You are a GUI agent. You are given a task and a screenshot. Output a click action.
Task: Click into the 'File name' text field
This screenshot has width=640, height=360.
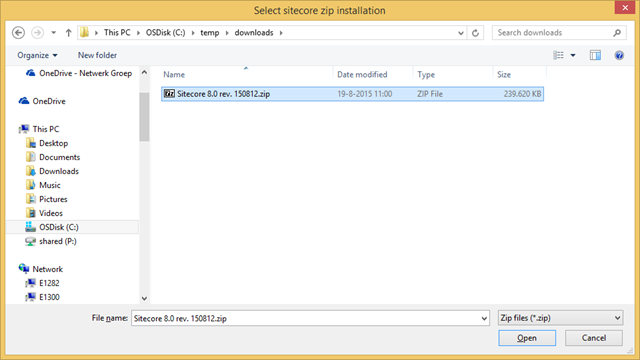(305, 318)
